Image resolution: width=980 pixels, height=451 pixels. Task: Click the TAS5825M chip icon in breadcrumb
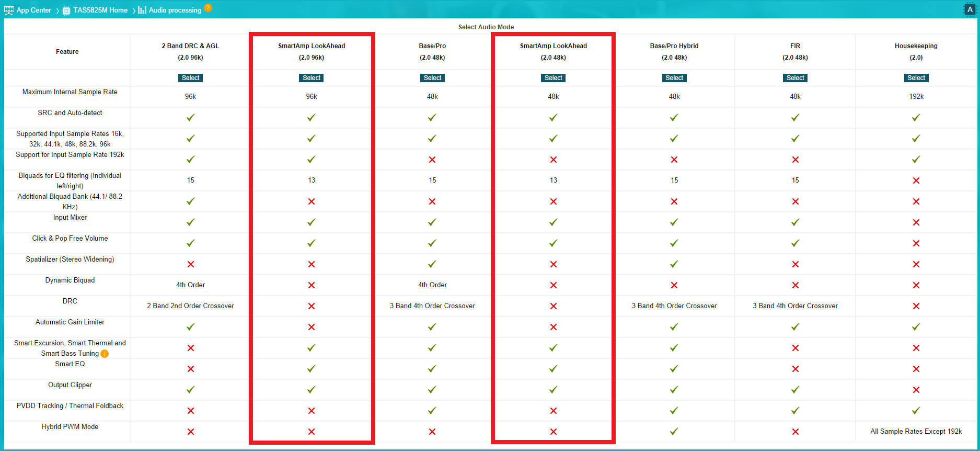coord(66,10)
